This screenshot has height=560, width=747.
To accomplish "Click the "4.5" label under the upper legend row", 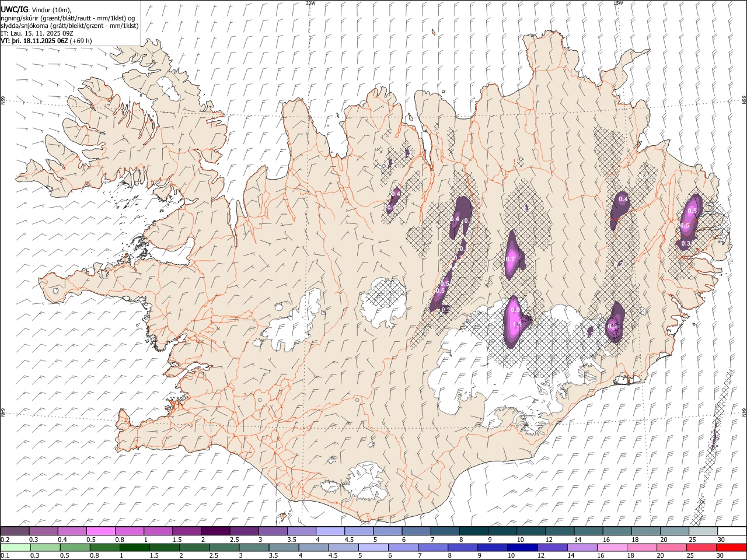I will coord(350,540).
